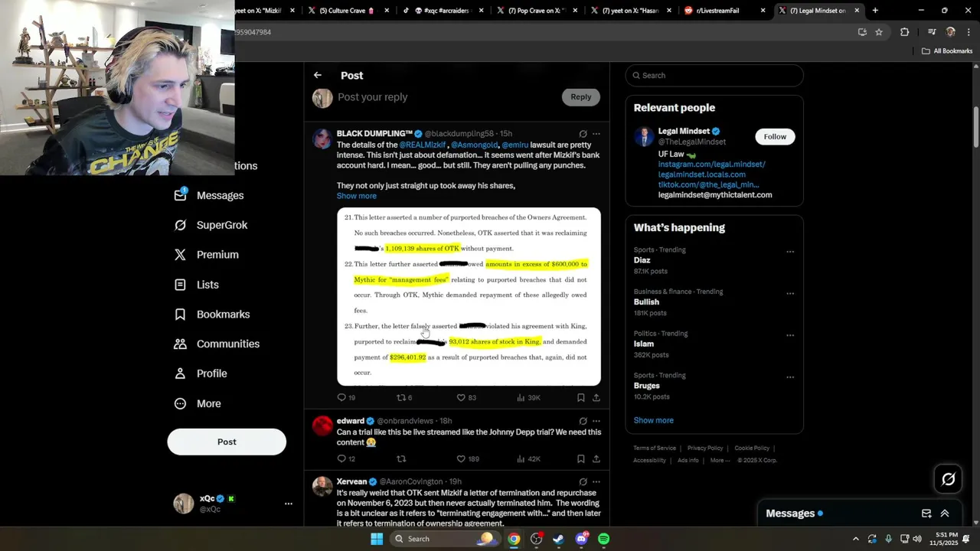Expand BLACK DUMPLING post with Show more

357,196
